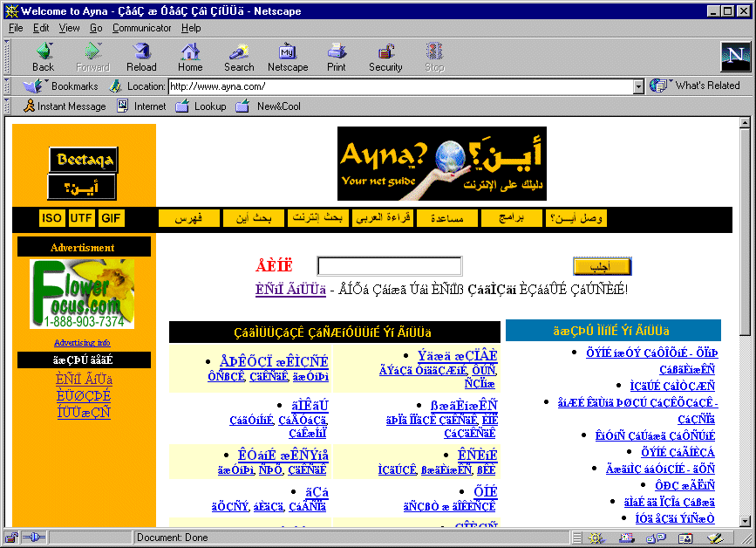Click the Stop loading button

(434, 58)
